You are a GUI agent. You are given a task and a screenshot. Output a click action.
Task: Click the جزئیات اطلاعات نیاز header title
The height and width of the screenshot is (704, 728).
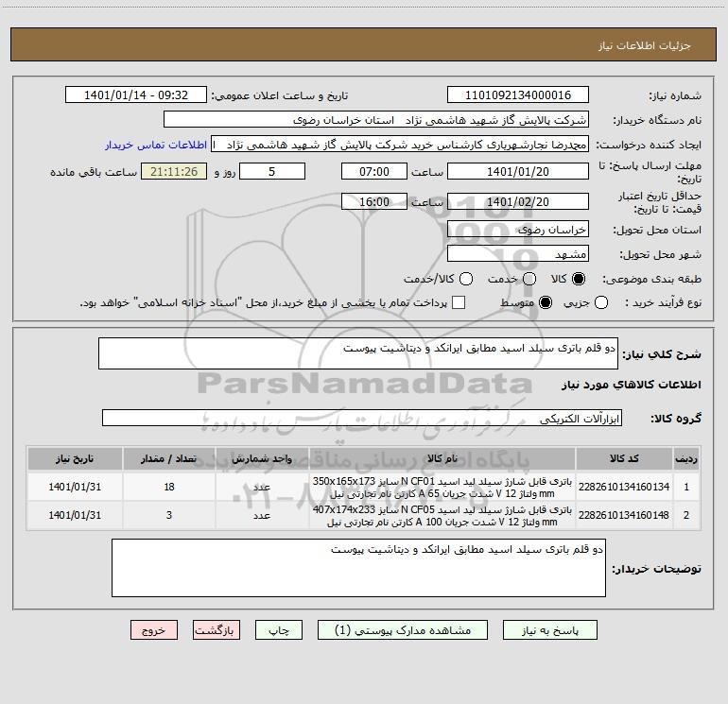(x=645, y=45)
